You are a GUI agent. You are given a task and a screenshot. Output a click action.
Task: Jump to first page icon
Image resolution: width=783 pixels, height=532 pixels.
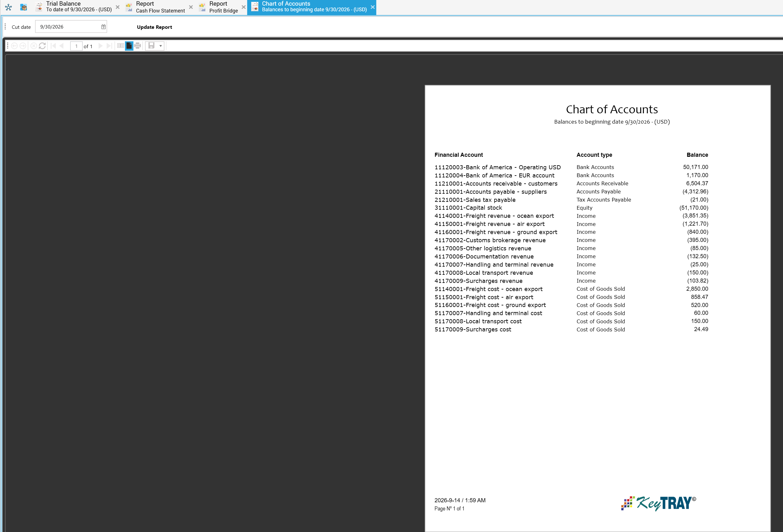pyautogui.click(x=53, y=46)
